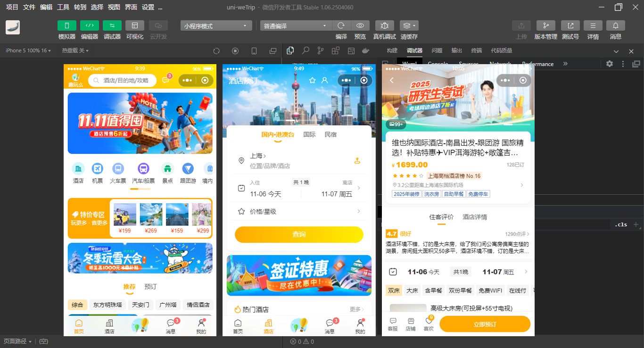Check 消息 notifications via the bell icon

tap(615, 25)
